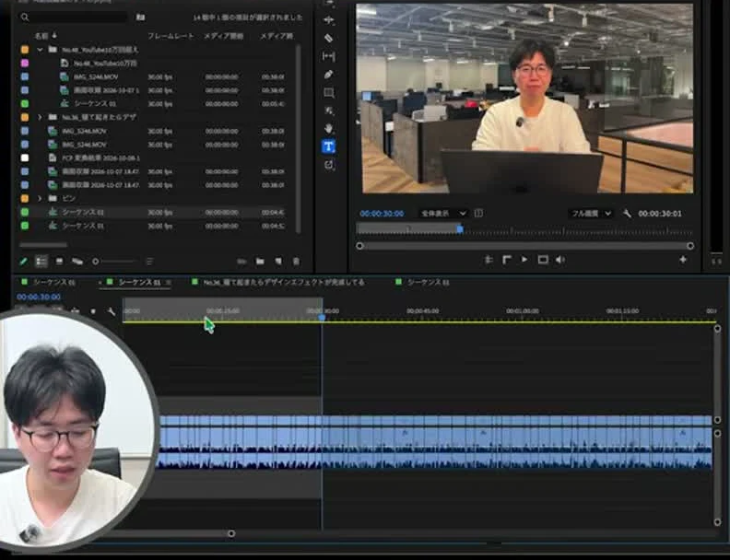Toggle the green pencil writable project icon
The height and width of the screenshot is (560, 730).
coord(23,262)
